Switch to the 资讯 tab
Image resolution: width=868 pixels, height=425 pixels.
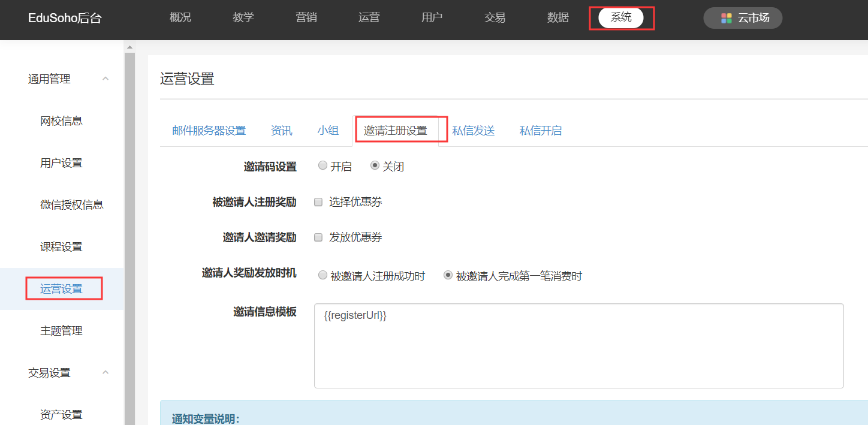pos(282,131)
